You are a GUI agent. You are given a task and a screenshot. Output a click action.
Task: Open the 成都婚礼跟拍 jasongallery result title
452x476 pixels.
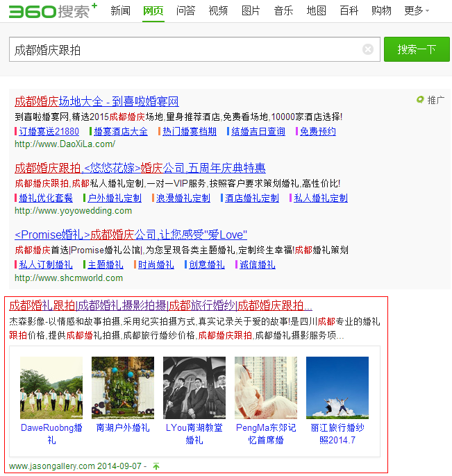160,305
